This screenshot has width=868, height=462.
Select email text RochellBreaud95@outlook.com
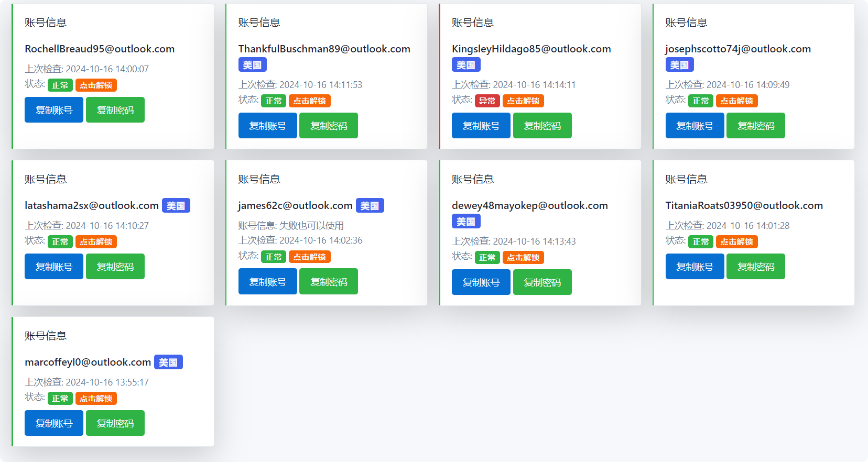pos(100,49)
